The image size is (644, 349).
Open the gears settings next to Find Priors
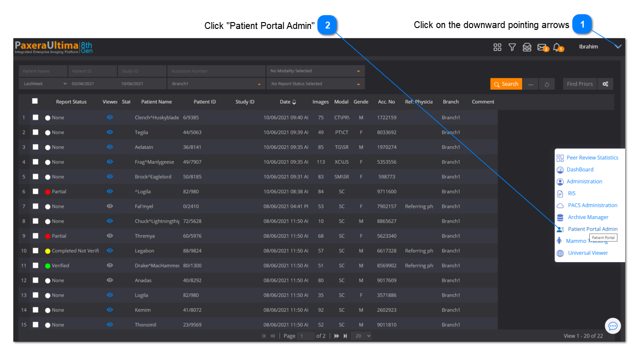(x=605, y=84)
